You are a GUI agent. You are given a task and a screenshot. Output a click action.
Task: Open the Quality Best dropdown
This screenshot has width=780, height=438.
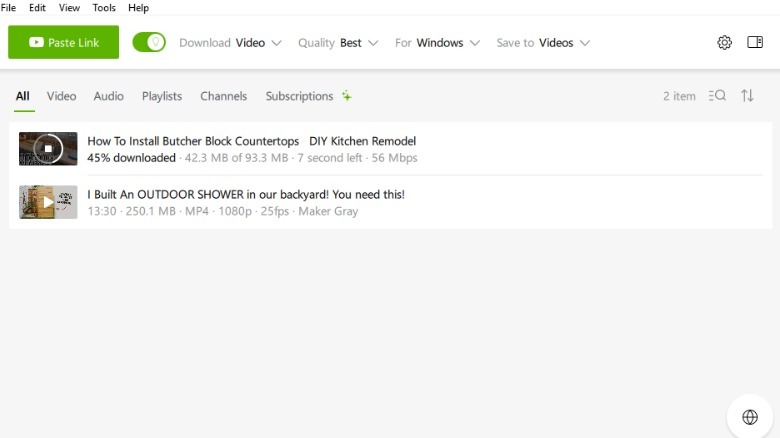(x=338, y=43)
